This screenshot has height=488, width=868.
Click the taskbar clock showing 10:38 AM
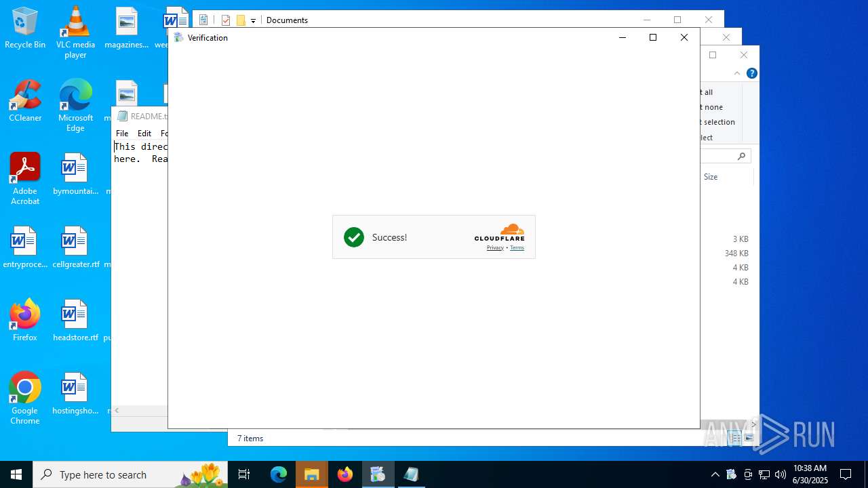(810, 474)
